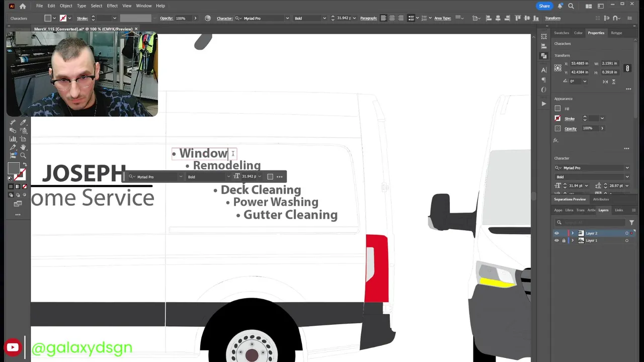This screenshot has width=644, height=362.
Task: Click the Stroke link in Appearance
Action: (x=570, y=119)
